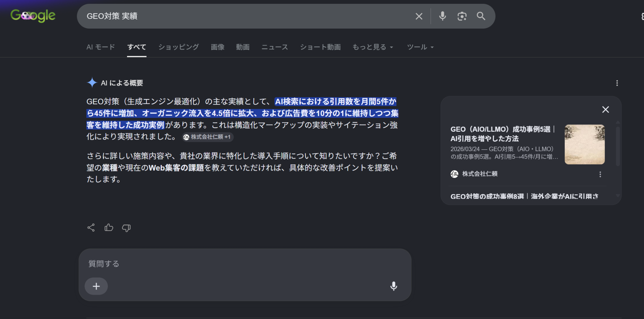Click the AI による概要 heading text
This screenshot has height=319, width=644.
(x=122, y=83)
